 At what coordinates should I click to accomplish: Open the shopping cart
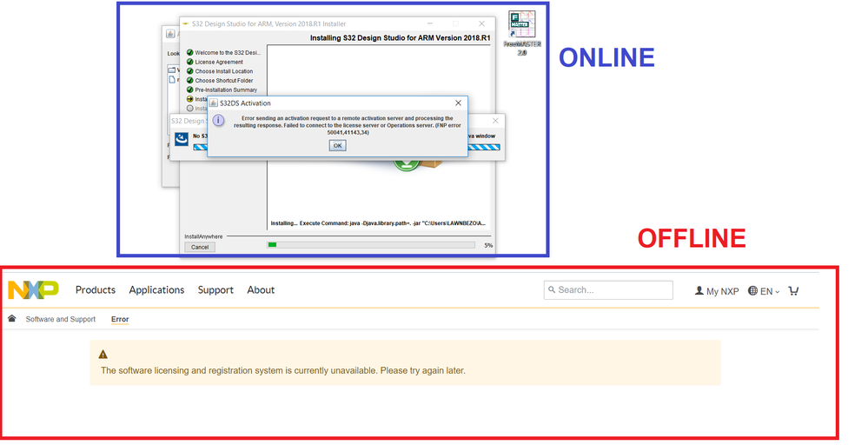pyautogui.click(x=793, y=290)
